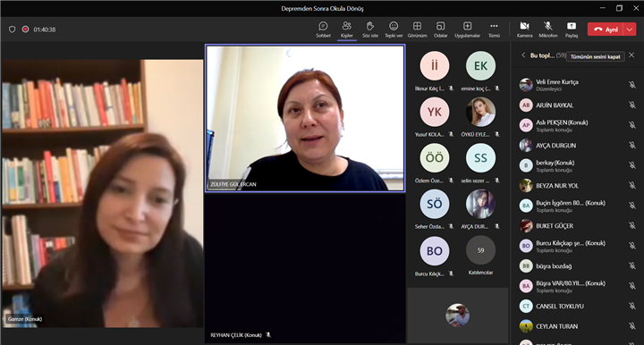Select participant CEYLAN TURAN
Screen dimensions: 644x345
(x=578, y=326)
